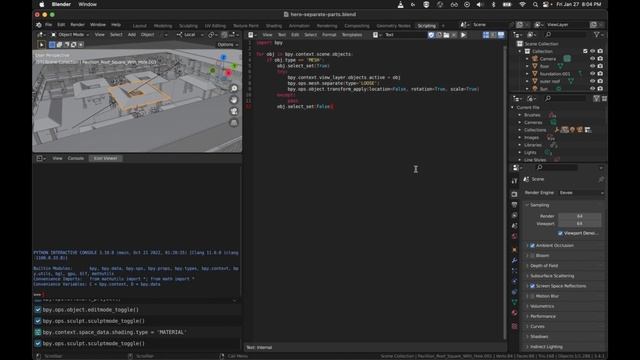The width and height of the screenshot is (640, 360).
Task: Expand the Depth of Field panel
Action: 544,266
